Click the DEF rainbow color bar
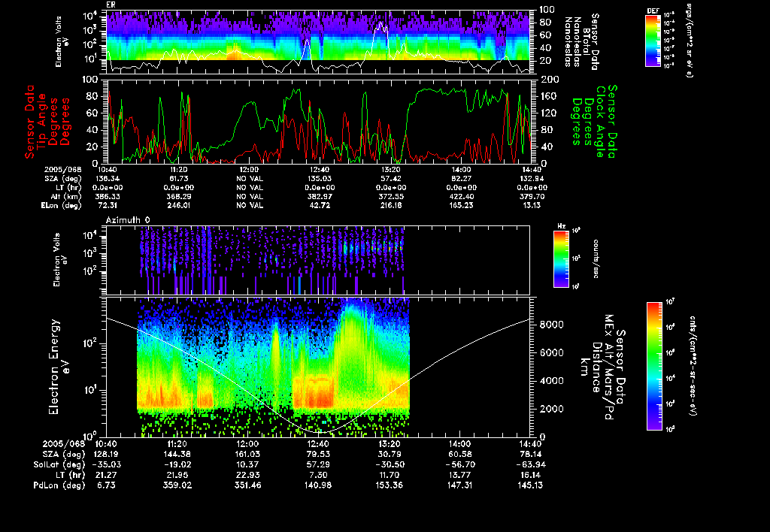Image resolution: width=770 pixels, height=532 pixels. pyautogui.click(x=653, y=41)
